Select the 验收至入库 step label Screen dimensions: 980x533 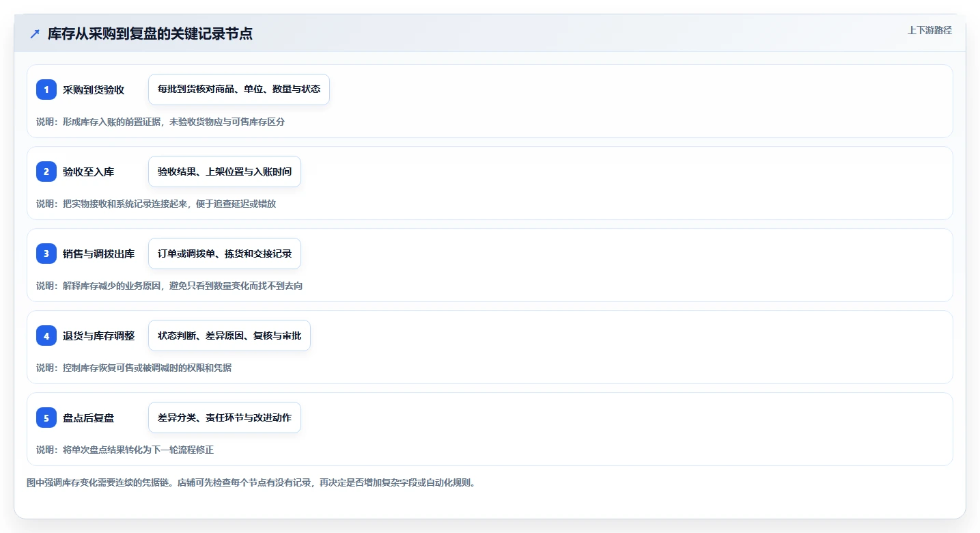[88, 172]
